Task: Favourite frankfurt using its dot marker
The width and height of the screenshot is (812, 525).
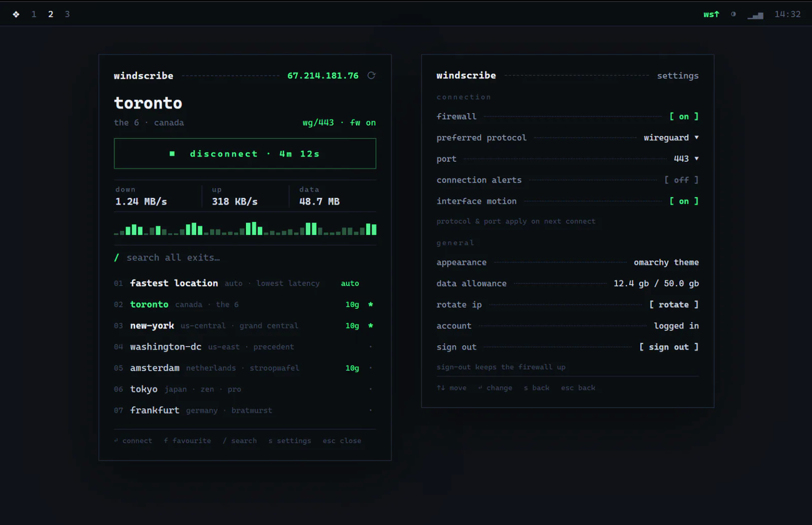Action: 370,410
